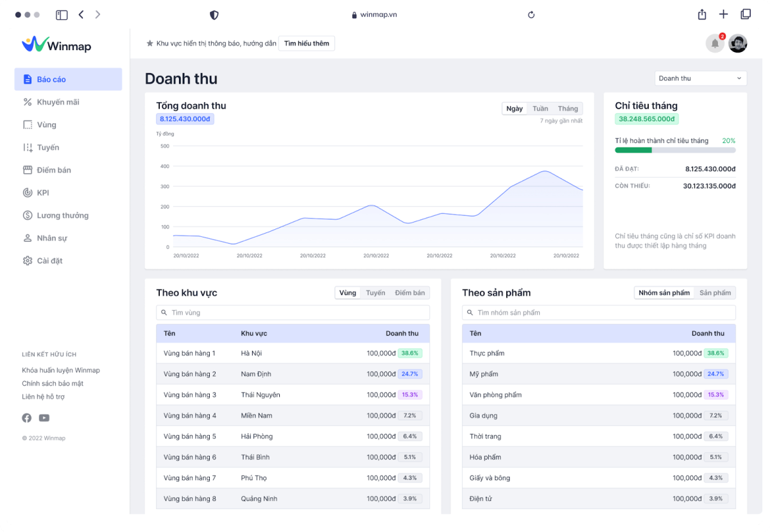Open Khuyến mãi from the sidebar
Viewport: 770px width, 532px height.
point(58,102)
